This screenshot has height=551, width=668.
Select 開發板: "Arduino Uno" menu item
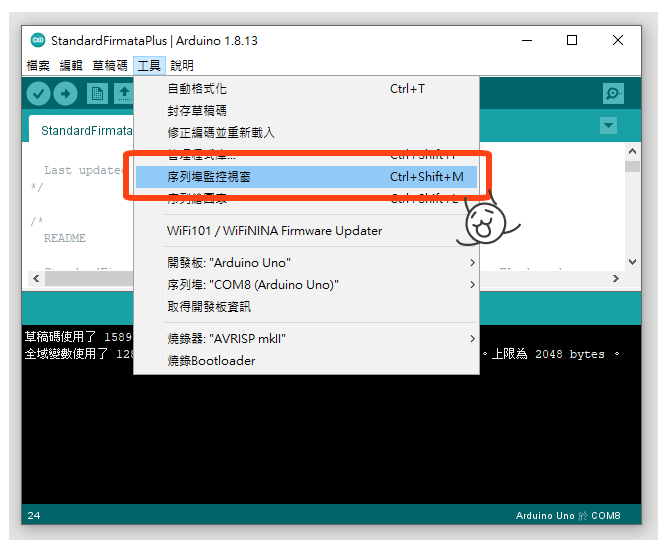pos(306,263)
